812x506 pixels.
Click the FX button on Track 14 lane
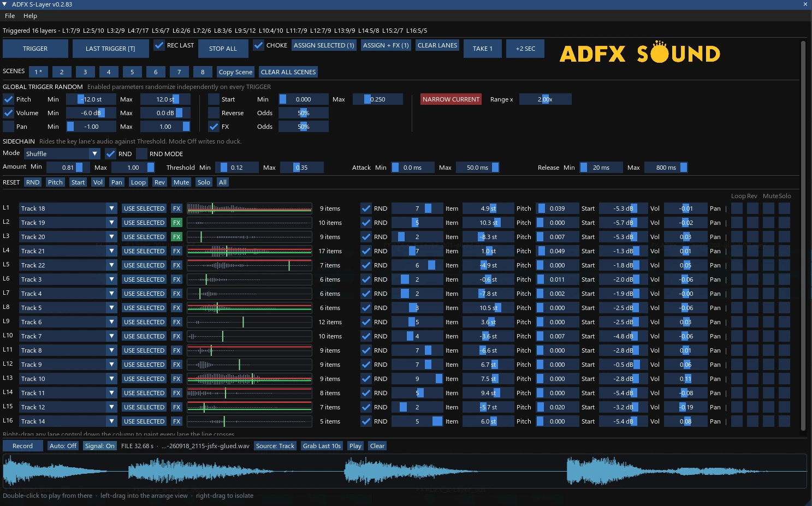[x=176, y=421]
